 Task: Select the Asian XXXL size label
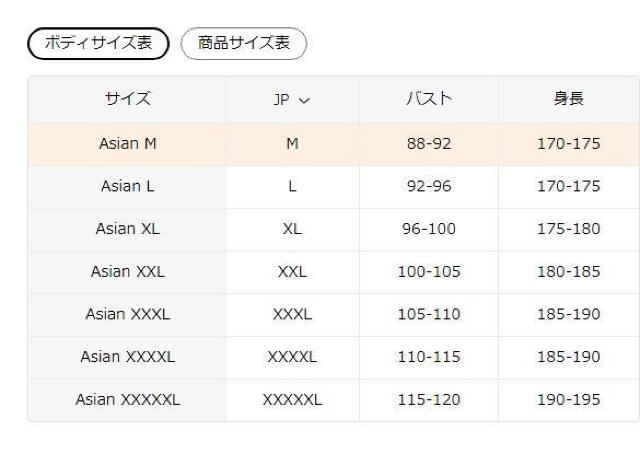coord(127,314)
